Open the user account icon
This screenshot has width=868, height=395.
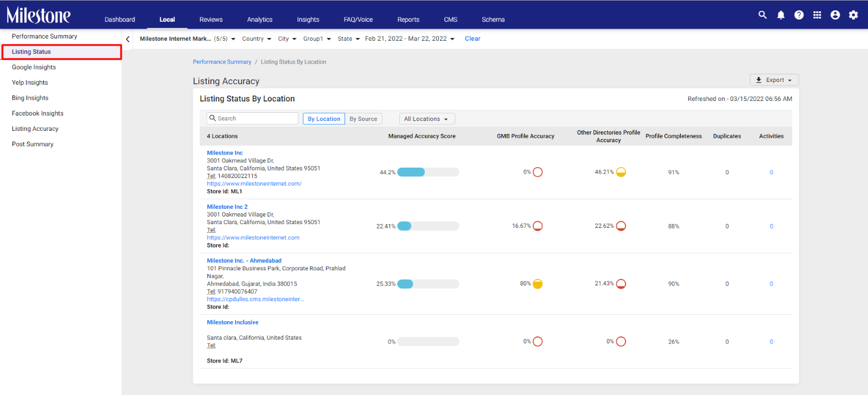pos(835,15)
